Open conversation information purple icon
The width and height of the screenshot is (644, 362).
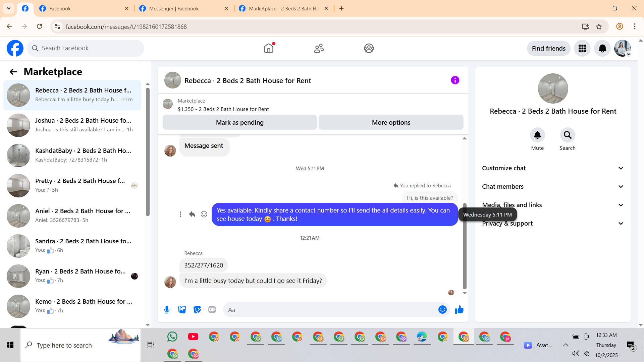(455, 80)
